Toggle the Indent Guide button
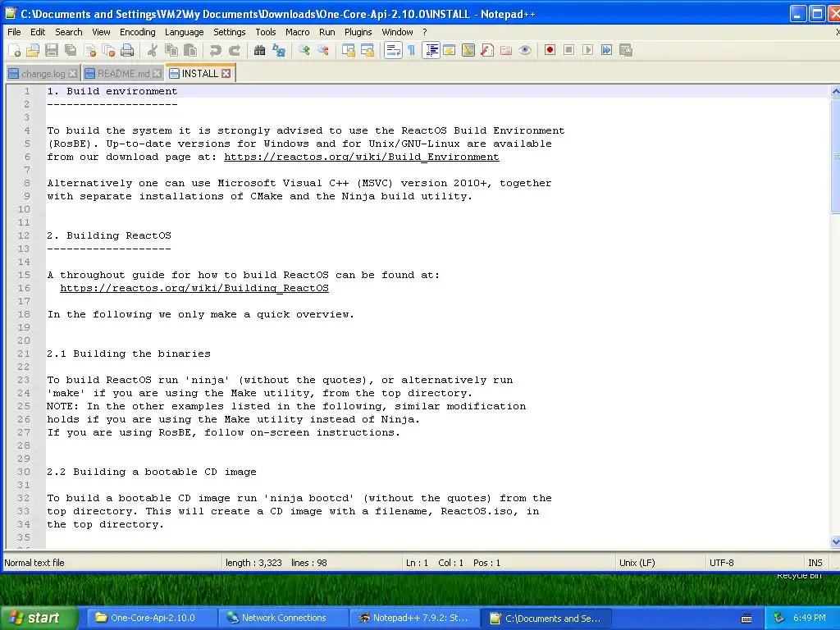 coord(431,50)
